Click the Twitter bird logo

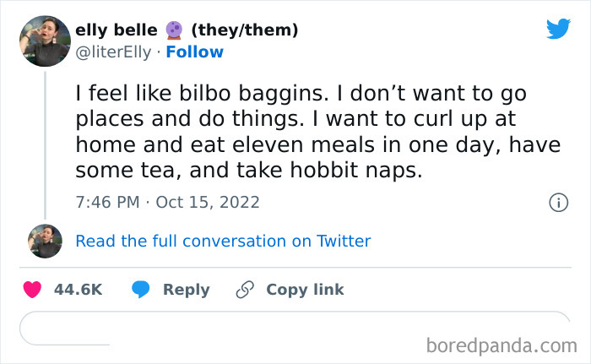558,30
